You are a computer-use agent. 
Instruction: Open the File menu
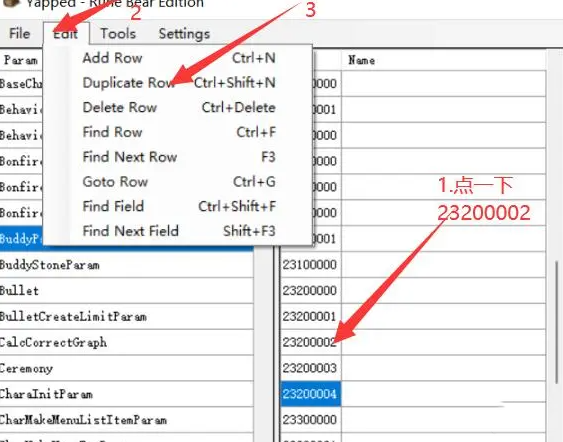[19, 34]
